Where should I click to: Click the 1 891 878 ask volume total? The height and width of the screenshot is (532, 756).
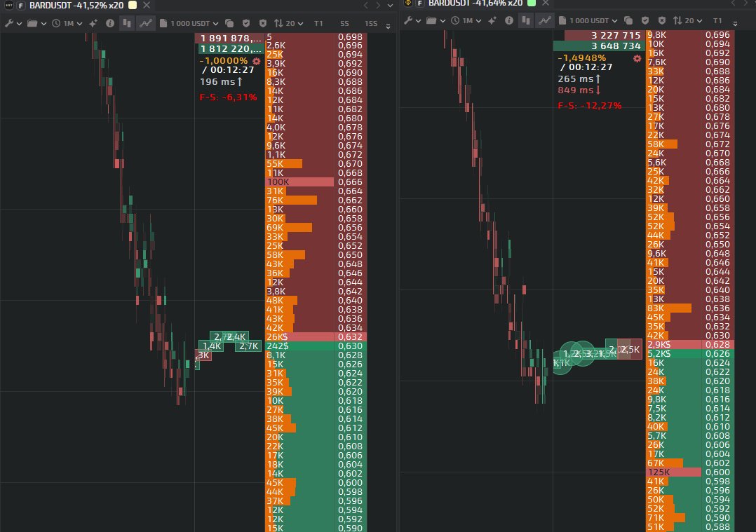point(230,38)
